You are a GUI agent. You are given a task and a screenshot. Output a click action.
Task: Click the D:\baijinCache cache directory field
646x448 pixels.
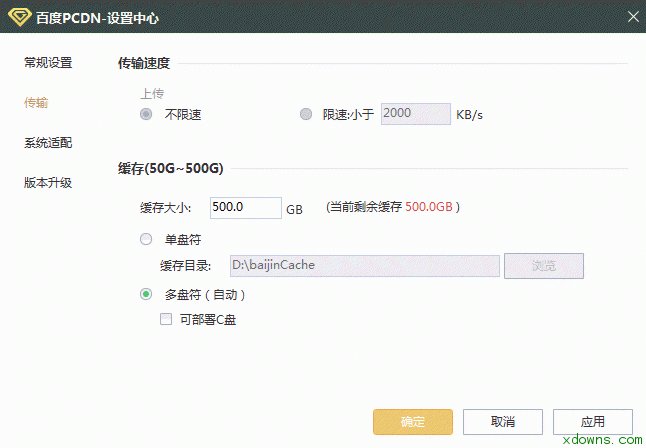[x=365, y=266]
